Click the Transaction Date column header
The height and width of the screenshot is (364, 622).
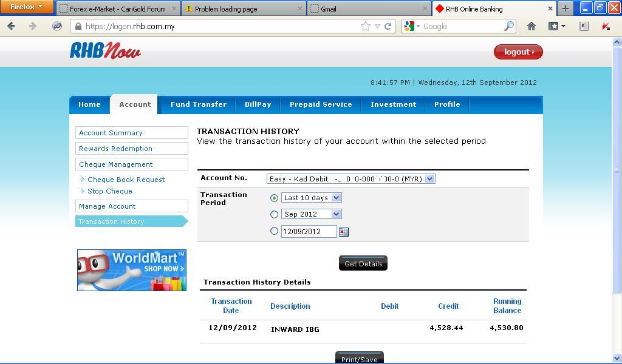[x=231, y=306]
